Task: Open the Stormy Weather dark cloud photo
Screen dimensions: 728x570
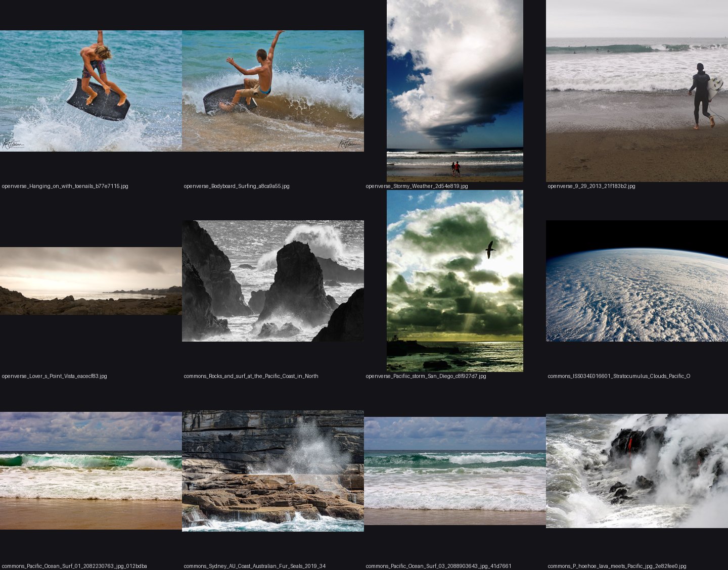Action: 455,91
